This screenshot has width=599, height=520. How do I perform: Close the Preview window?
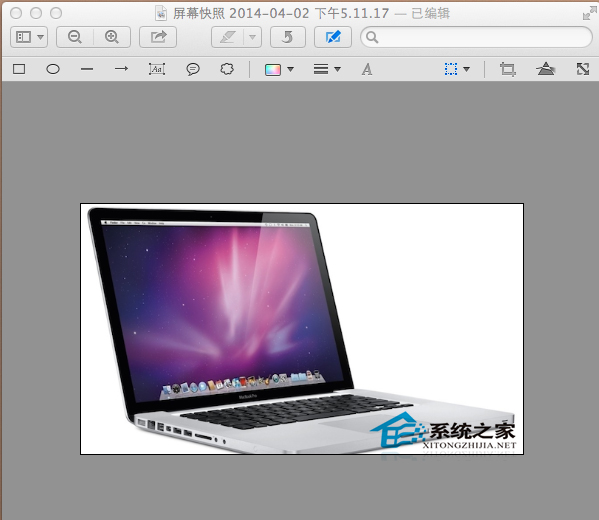tap(16, 13)
